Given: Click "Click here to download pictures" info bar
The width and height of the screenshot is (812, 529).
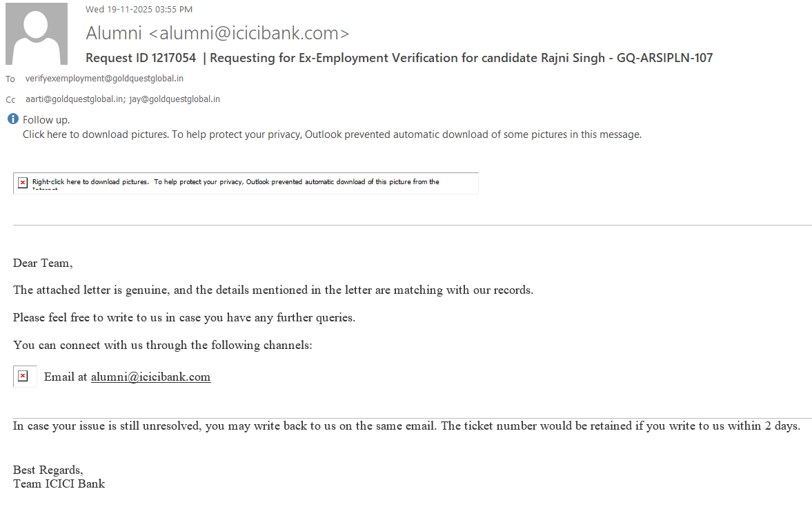Looking at the screenshot, I should (332, 134).
